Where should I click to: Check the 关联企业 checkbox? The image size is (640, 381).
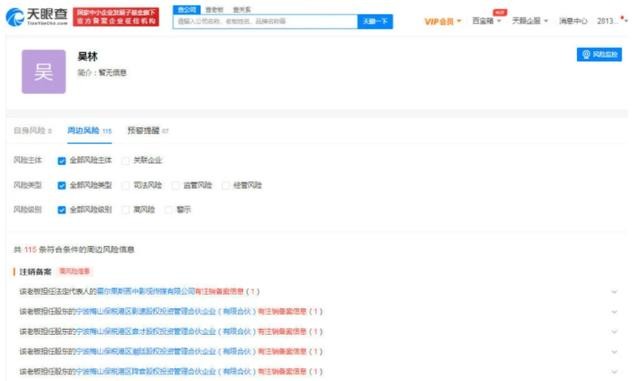[126, 161]
